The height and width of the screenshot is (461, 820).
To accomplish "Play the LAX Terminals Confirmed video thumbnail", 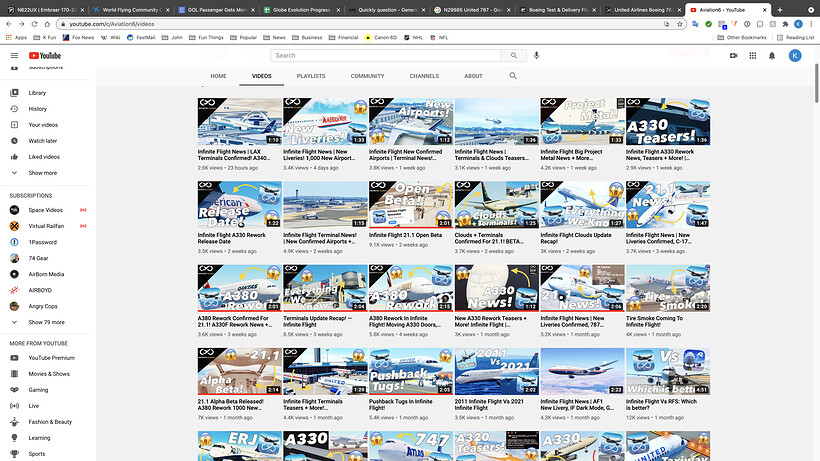I will (240, 121).
